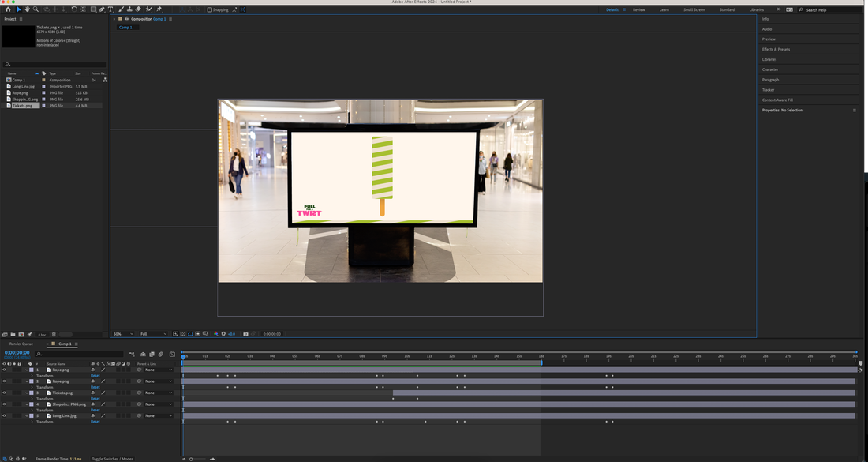868x462 pixels.
Task: Click the Project panel search field
Action: (x=54, y=64)
